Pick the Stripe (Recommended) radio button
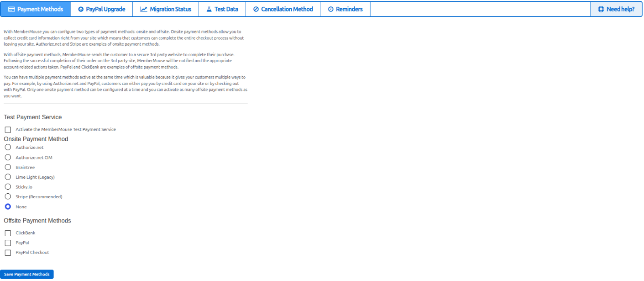The image size is (644, 281). 8,196
